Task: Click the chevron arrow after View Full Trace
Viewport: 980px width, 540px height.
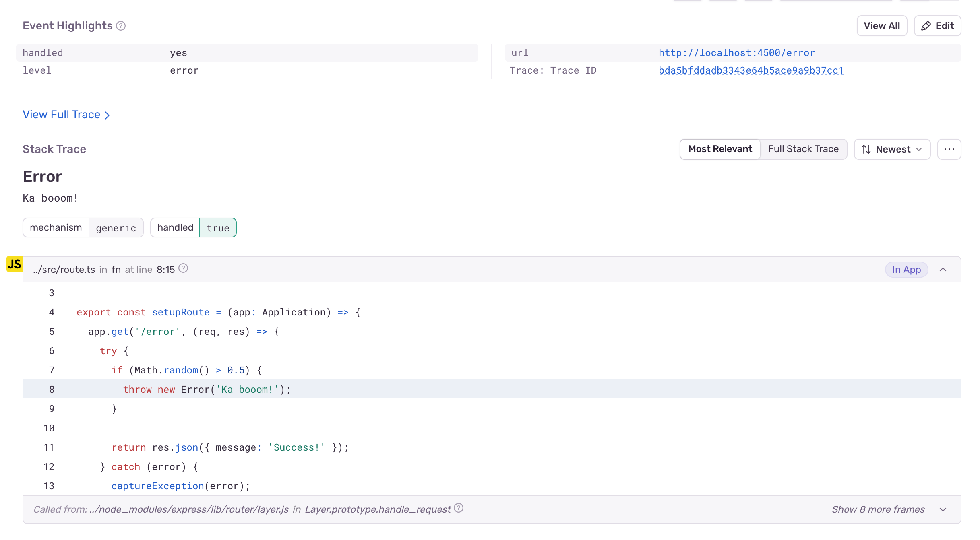Action: point(107,115)
